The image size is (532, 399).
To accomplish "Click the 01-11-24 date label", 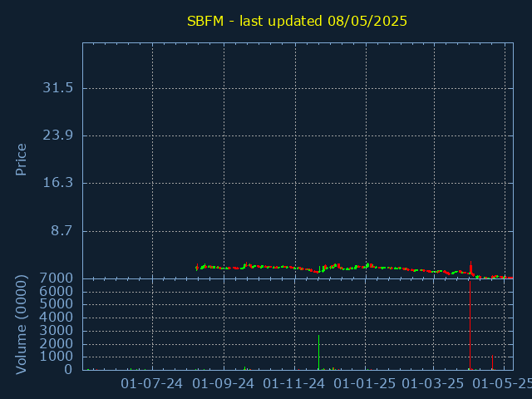I will pos(293,384).
